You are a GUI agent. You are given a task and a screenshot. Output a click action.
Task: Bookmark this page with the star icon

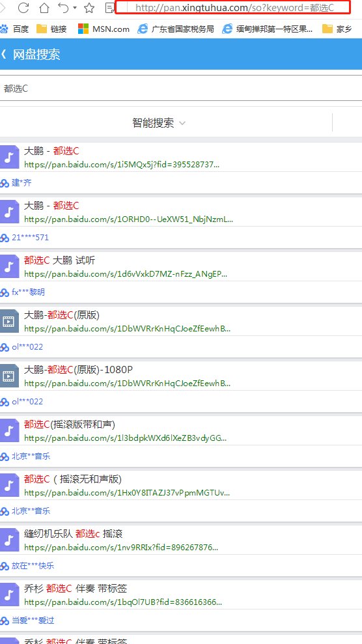coord(89,7)
